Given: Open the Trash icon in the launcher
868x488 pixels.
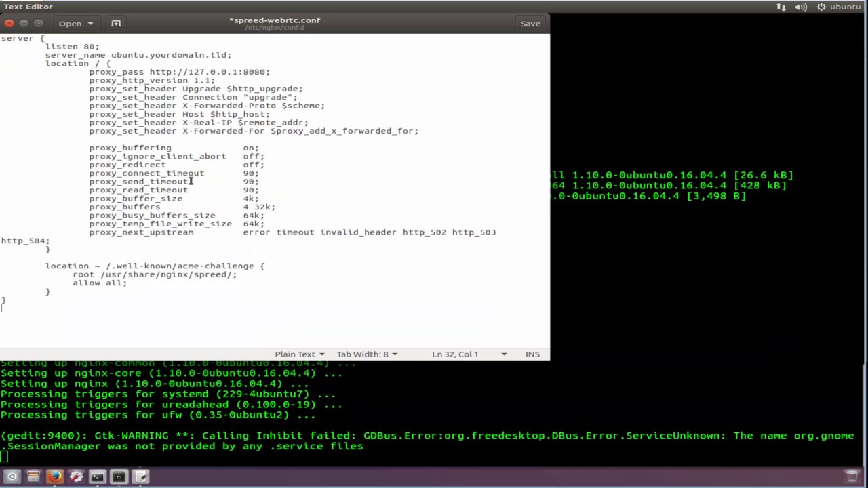Looking at the screenshot, I should tap(852, 476).
